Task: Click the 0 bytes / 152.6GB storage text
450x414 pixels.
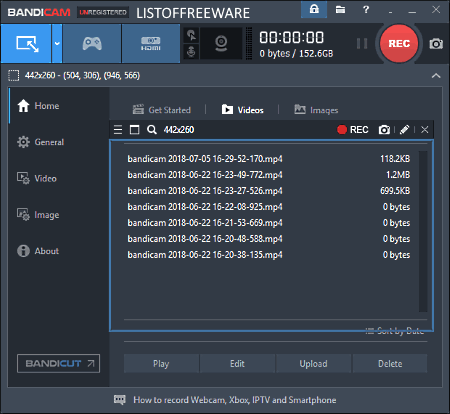Action: point(296,53)
